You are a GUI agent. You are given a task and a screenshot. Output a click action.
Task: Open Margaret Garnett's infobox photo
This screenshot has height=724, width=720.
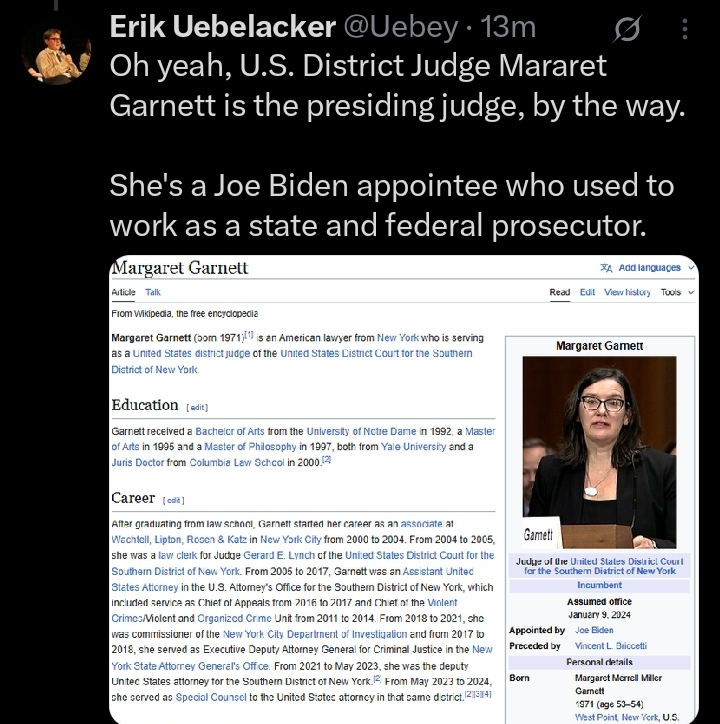click(x=599, y=452)
